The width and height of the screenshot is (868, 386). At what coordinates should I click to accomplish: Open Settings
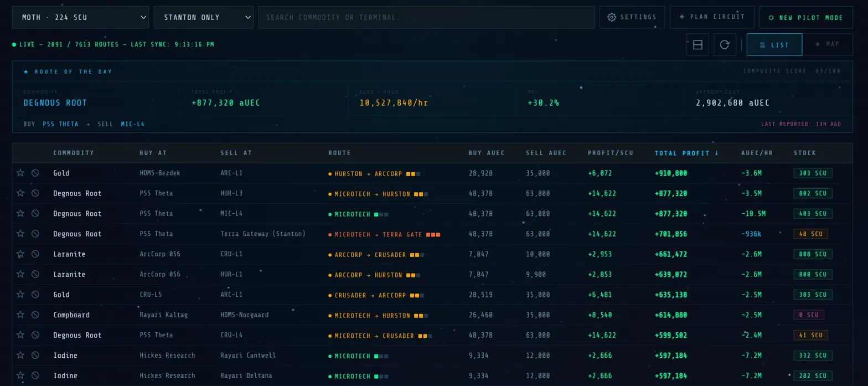[x=632, y=17]
